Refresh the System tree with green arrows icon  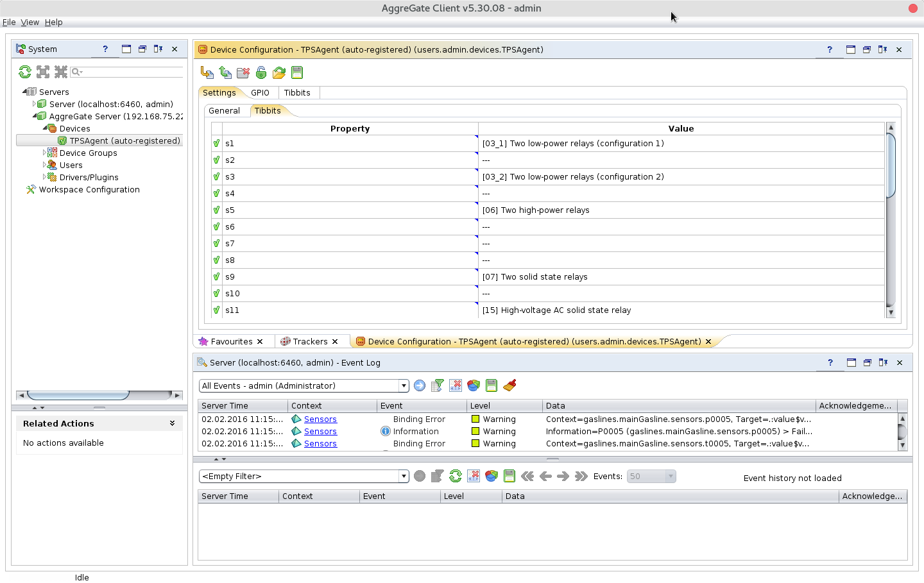pyautogui.click(x=25, y=72)
